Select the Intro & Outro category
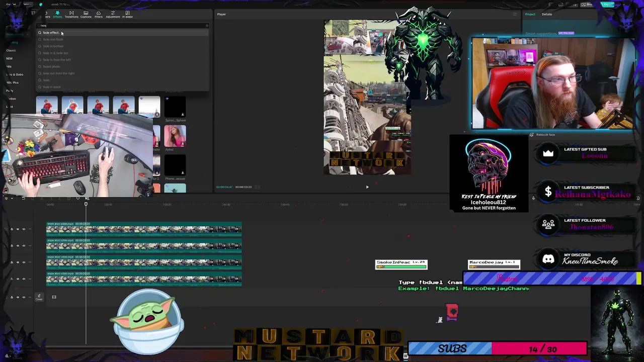The height and width of the screenshot is (362, 644). tap(15, 74)
